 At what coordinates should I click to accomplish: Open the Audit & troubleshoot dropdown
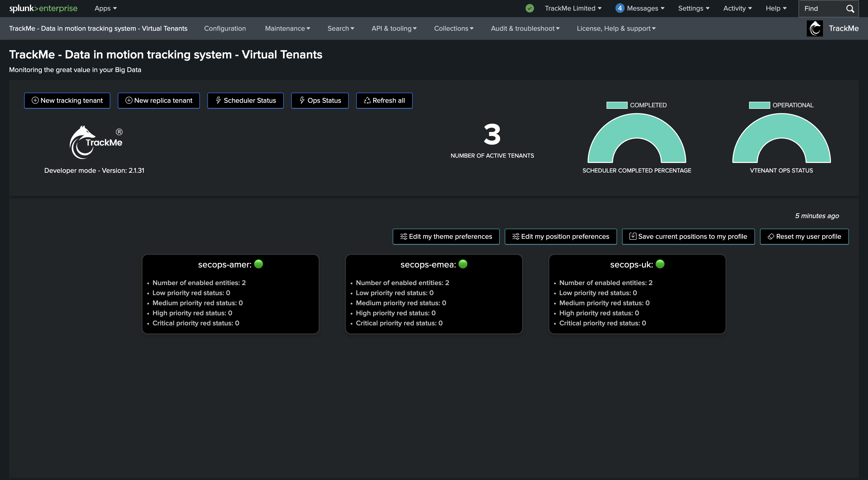coord(525,28)
